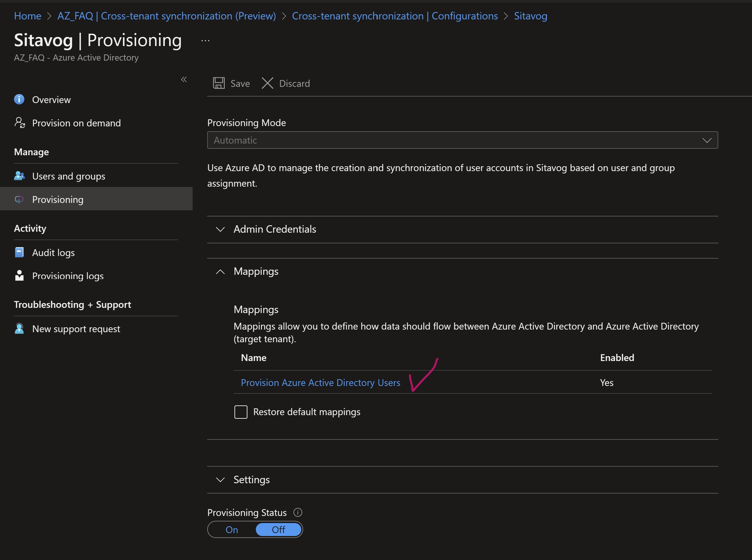Click the Provisioning Status label
Screen dimensions: 752x560
tap(246, 512)
